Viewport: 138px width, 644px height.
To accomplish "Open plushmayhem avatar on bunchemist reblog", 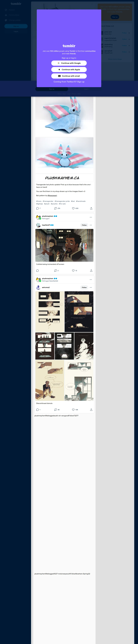I will click(x=38, y=279).
